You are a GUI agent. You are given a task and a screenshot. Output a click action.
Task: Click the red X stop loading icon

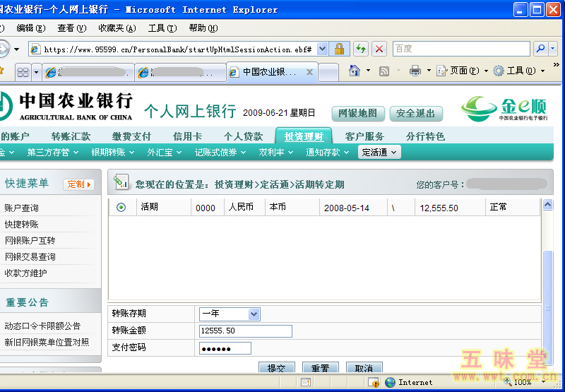coord(379,49)
